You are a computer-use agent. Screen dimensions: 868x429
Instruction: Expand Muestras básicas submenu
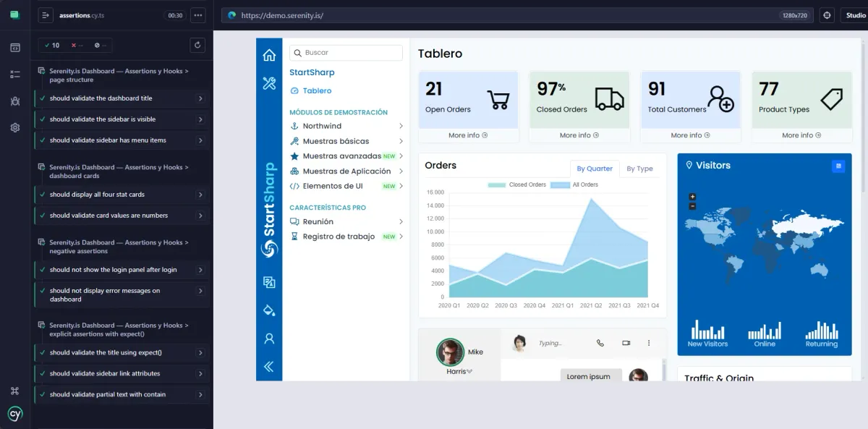click(346, 141)
